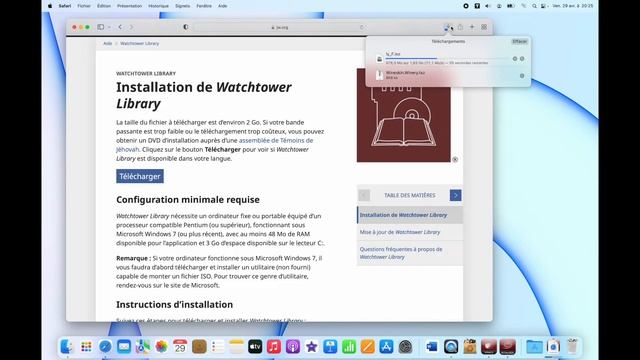Open the Historique menu

(x=158, y=6)
